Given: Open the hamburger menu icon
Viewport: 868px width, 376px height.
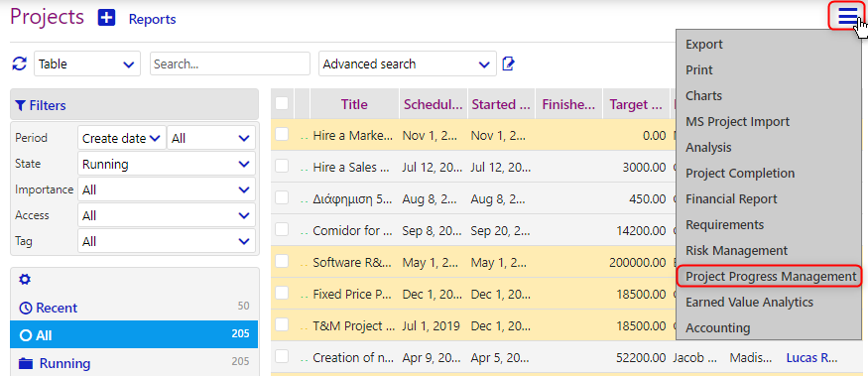Looking at the screenshot, I should pos(848,17).
